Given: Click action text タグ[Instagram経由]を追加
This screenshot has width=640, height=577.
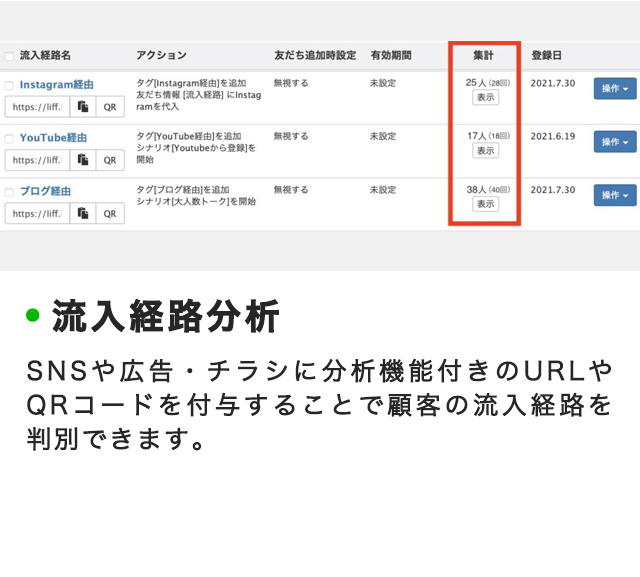Looking at the screenshot, I should pyautogui.click(x=191, y=83).
